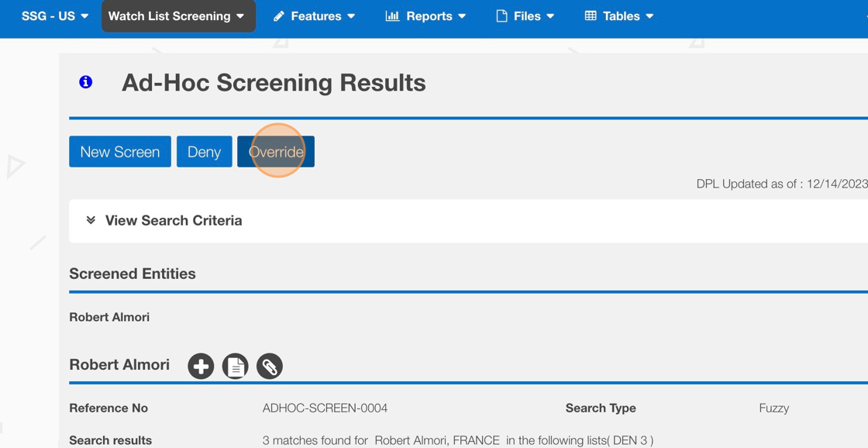This screenshot has width=868, height=448.
Task: Click the View Search Criteria label
Action: pyautogui.click(x=174, y=221)
